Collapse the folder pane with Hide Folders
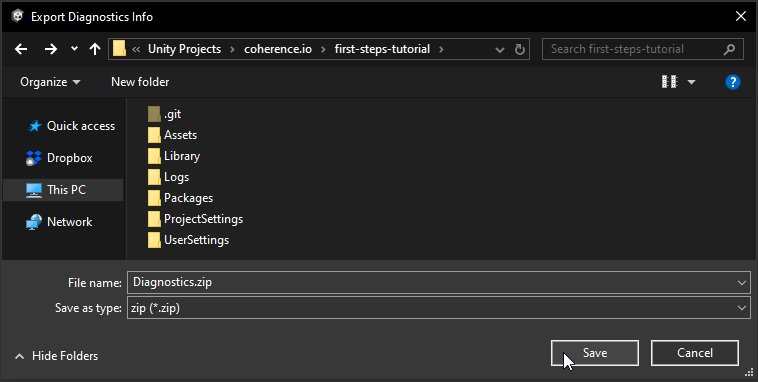The height and width of the screenshot is (382, 758). (56, 356)
